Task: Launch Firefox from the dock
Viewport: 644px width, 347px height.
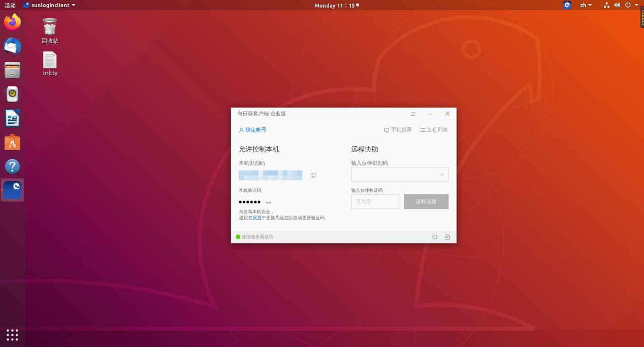Action: 12,22
